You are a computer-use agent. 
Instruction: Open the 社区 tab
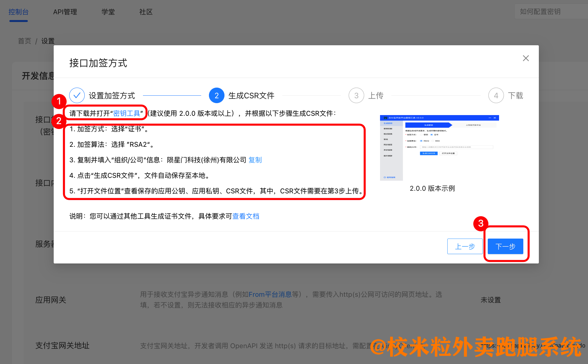click(x=146, y=12)
